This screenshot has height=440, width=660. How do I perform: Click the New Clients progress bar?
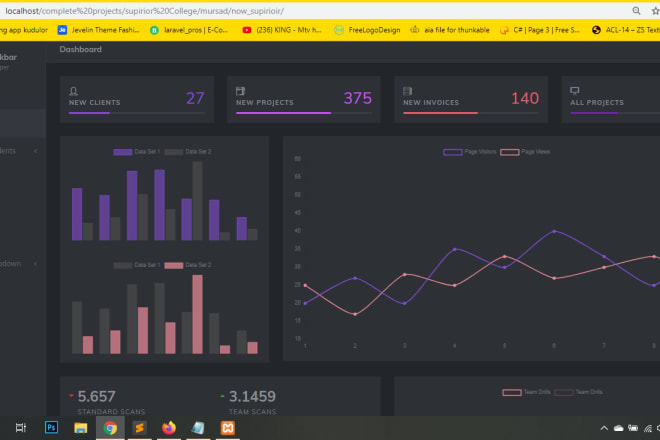click(x=137, y=113)
